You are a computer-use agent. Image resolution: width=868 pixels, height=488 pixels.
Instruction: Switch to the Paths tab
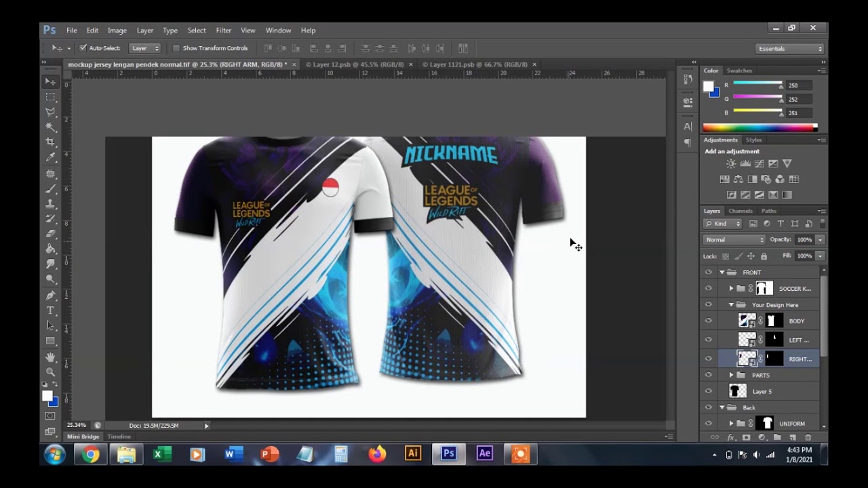click(x=769, y=211)
